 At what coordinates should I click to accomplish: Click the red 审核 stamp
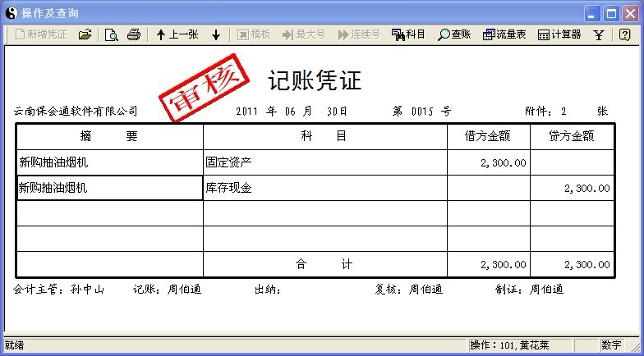click(203, 86)
